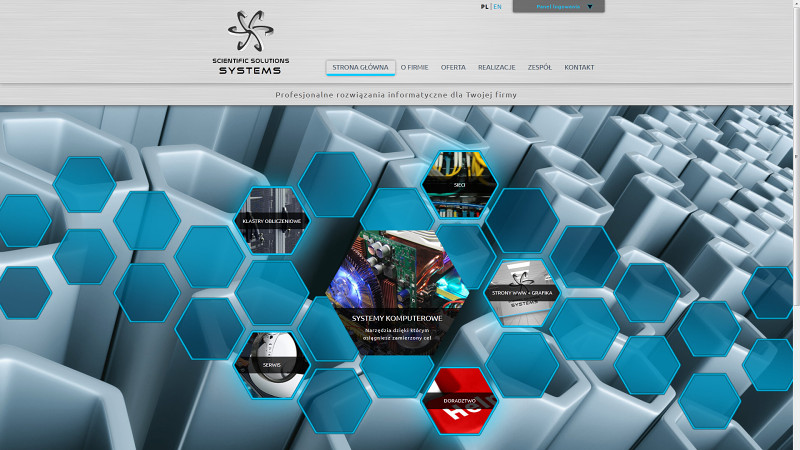The image size is (800, 450).
Task: Switch language to PL
Action: pos(485,7)
